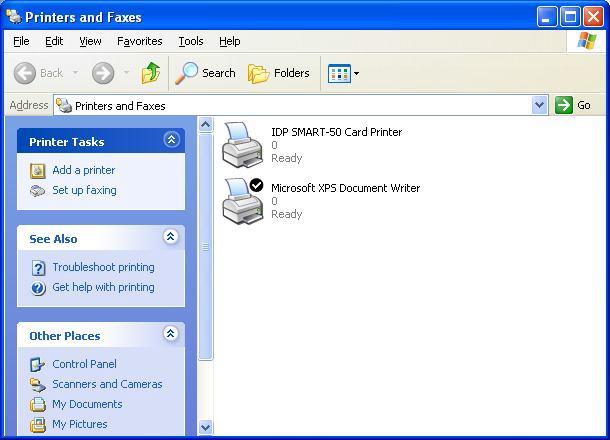Click the Back arrow button
This screenshot has height=440, width=610.
click(25, 73)
